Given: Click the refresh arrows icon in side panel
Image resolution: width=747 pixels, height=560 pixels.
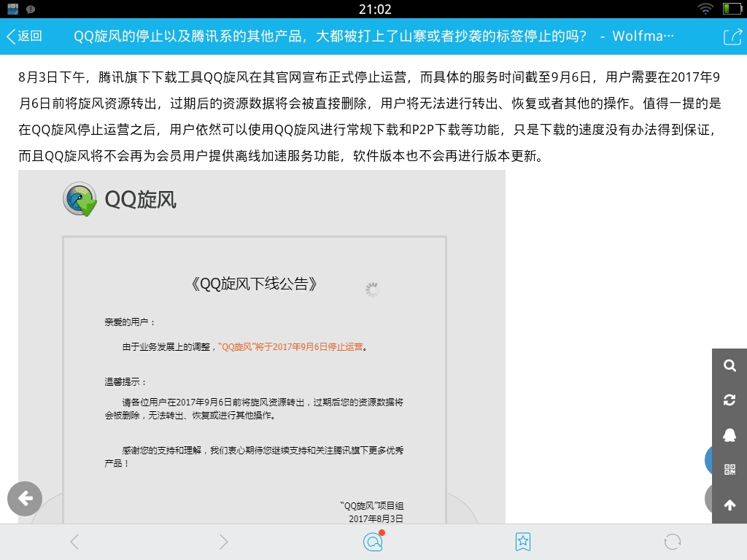Looking at the screenshot, I should point(729,400).
